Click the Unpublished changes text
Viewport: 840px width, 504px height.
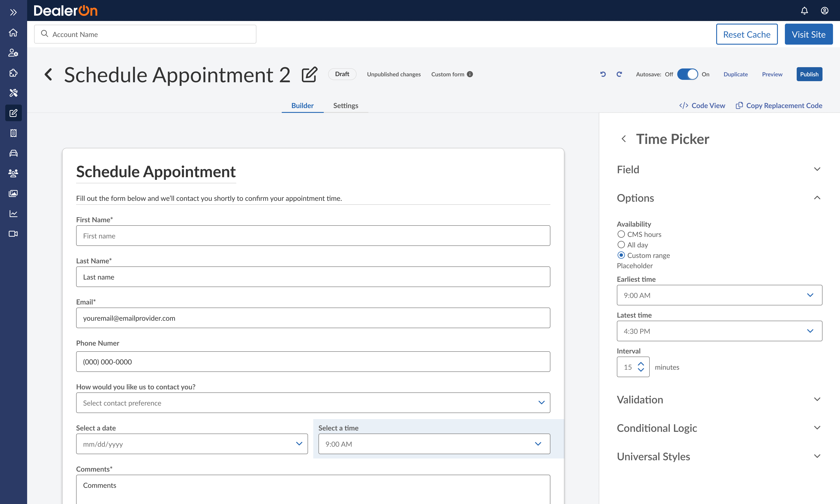tap(394, 74)
